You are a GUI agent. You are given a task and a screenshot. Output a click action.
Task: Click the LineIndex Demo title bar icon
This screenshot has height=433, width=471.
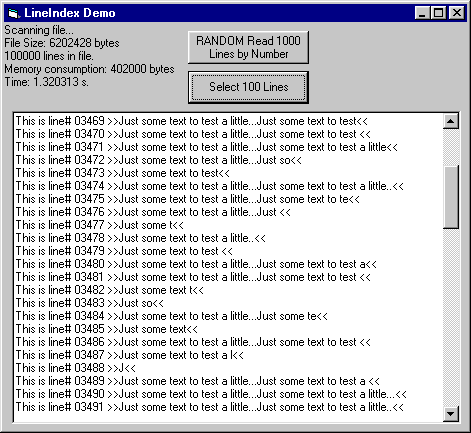(x=13, y=13)
